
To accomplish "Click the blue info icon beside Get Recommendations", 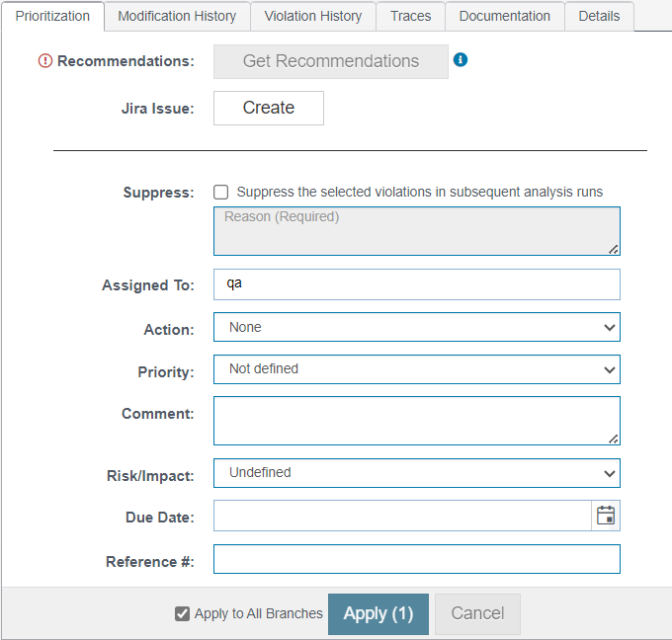I will [461, 59].
